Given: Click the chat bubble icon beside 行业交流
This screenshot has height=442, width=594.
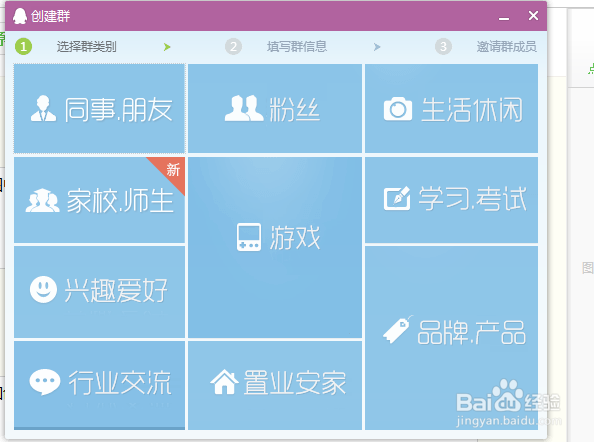Looking at the screenshot, I should (45, 382).
